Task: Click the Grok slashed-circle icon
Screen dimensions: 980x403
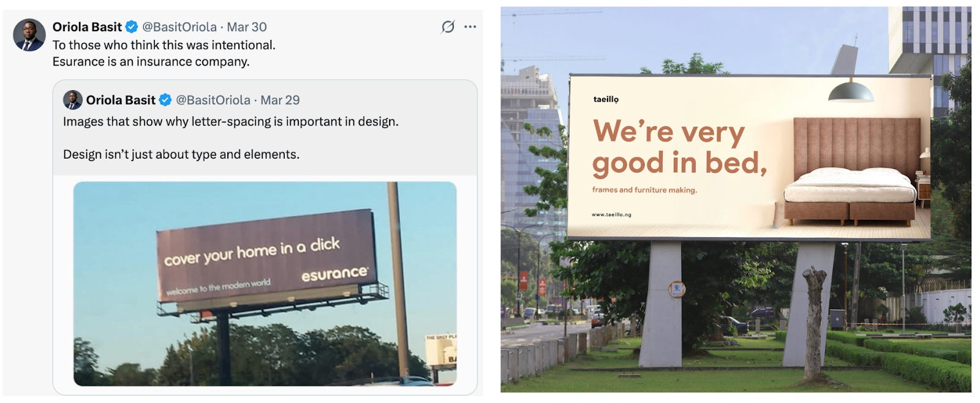Action: tap(448, 27)
